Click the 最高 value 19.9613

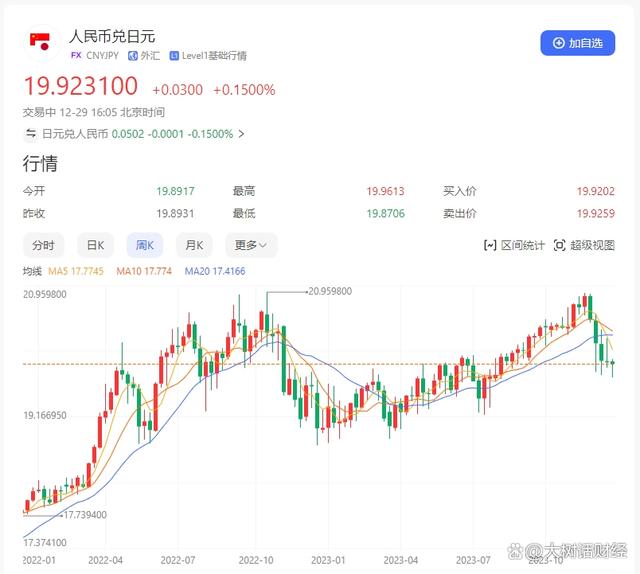385,191
